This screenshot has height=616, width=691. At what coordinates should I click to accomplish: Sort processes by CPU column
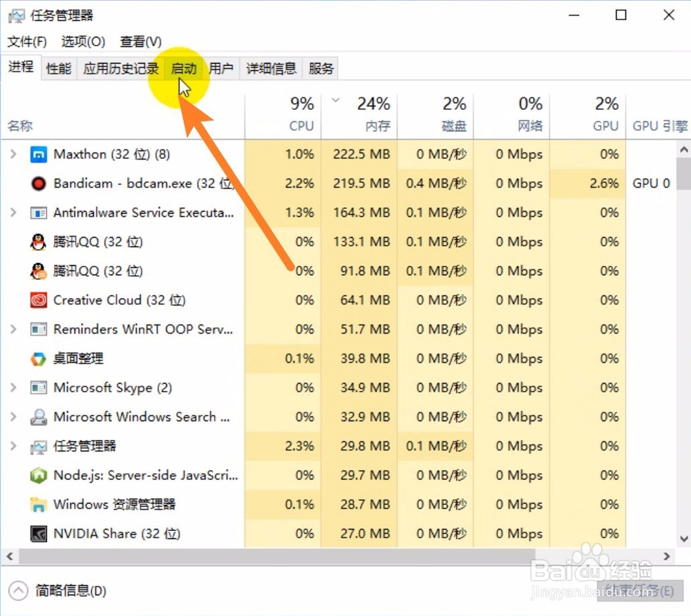(283, 117)
